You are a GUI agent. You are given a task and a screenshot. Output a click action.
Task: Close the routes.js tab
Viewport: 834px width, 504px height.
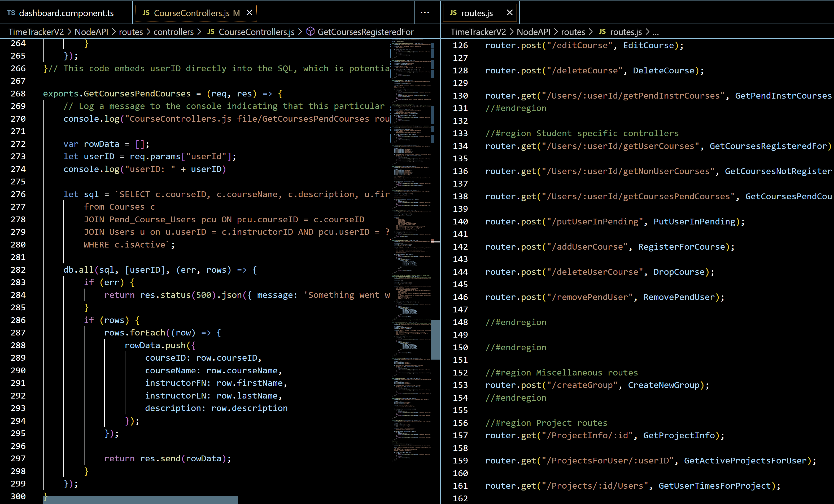510,13
